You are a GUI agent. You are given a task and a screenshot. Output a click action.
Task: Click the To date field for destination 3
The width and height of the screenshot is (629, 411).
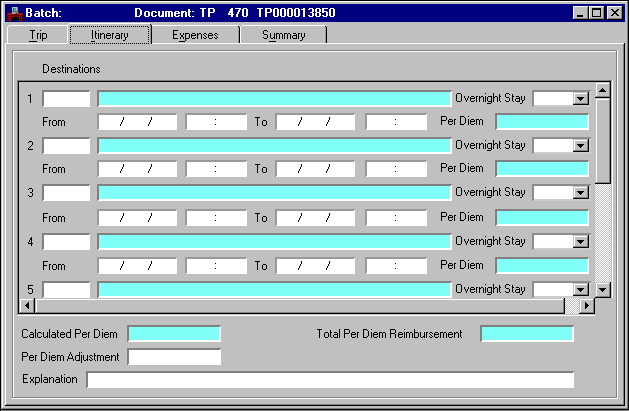tap(315, 218)
